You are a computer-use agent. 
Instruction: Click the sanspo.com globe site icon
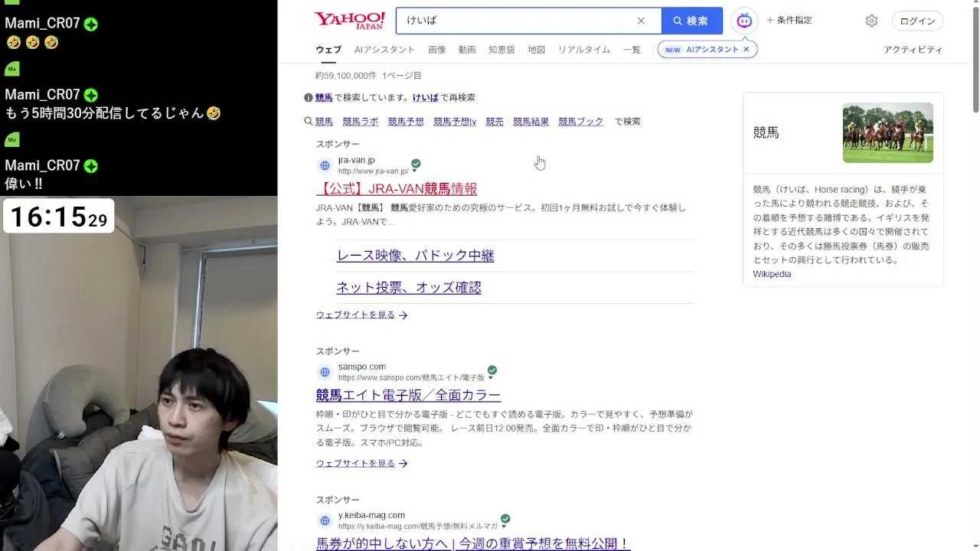tap(325, 372)
